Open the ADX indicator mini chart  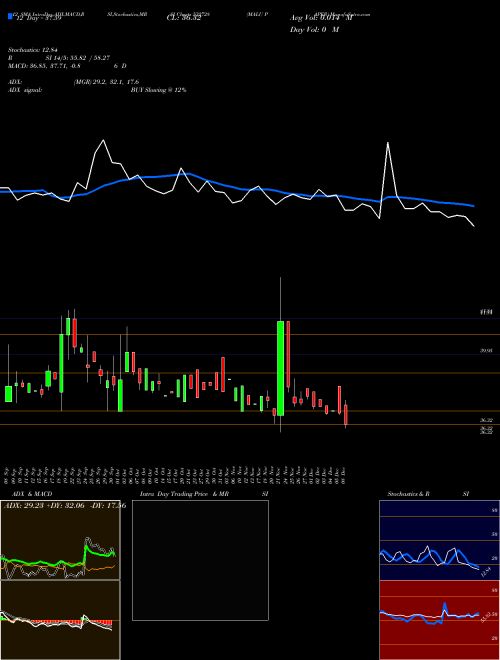(x=60, y=540)
